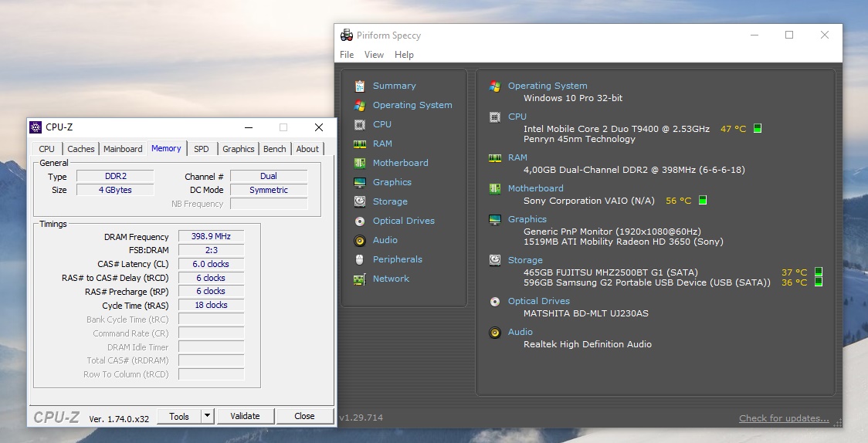The width and height of the screenshot is (868, 443).
Task: Switch to the Caches tab in CPU-Z
Action: click(81, 149)
